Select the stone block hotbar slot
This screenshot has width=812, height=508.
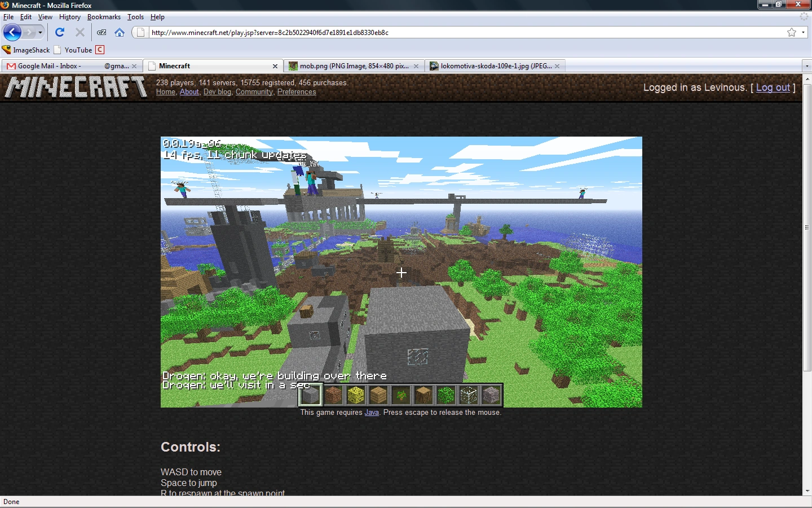310,395
